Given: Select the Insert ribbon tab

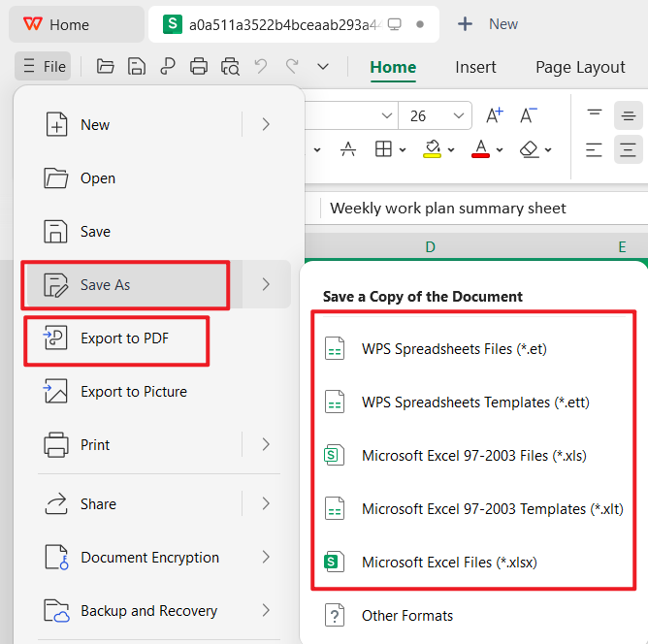Looking at the screenshot, I should pos(475,67).
